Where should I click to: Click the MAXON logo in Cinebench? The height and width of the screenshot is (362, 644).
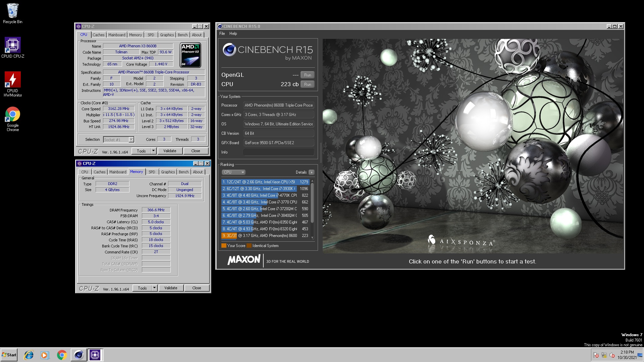point(244,260)
